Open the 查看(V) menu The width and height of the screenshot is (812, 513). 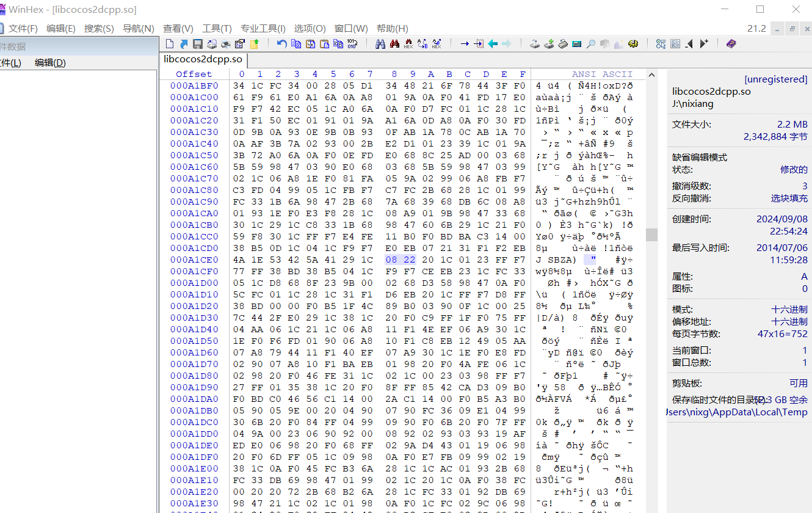pos(178,29)
